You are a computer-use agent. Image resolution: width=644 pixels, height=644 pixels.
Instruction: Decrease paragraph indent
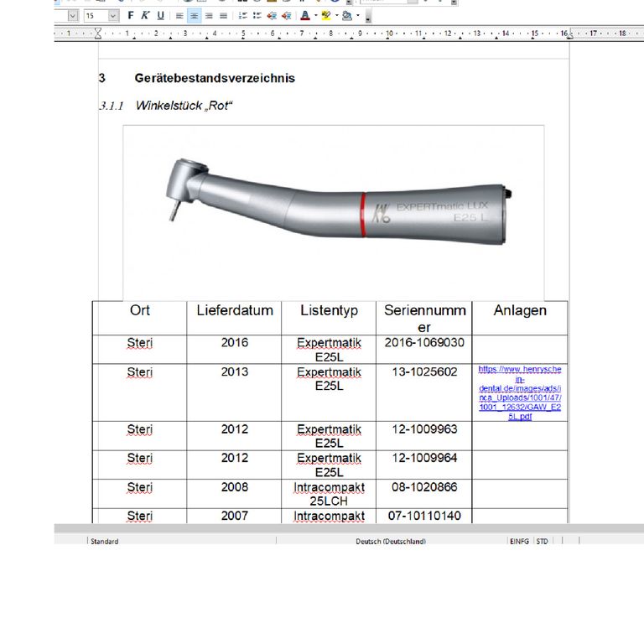272,16
